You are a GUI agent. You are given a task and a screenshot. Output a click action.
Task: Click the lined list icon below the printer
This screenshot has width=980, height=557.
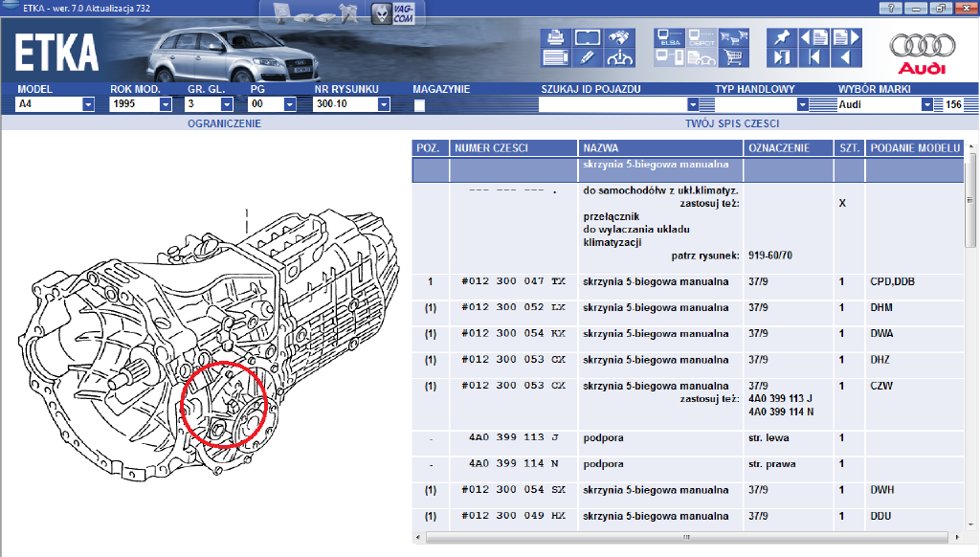(x=555, y=58)
